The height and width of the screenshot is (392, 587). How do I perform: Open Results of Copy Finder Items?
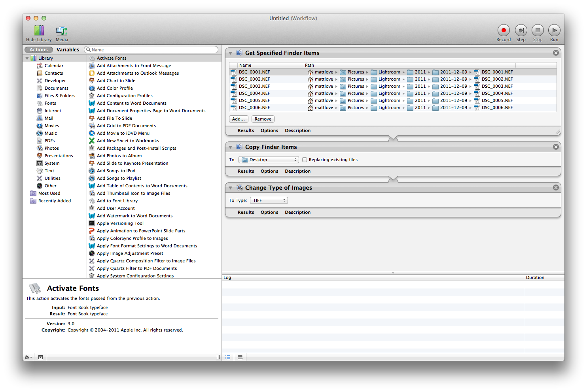[246, 171]
